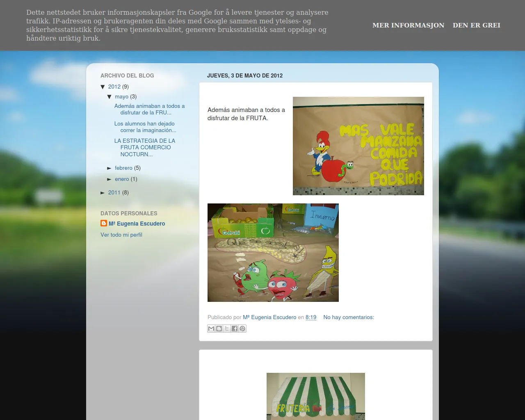Collapse the mayo month triangle
525x420 pixels.
110,97
